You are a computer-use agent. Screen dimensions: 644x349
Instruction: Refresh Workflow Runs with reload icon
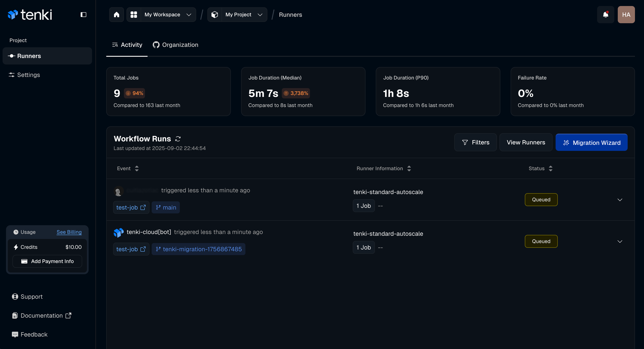coord(178,139)
